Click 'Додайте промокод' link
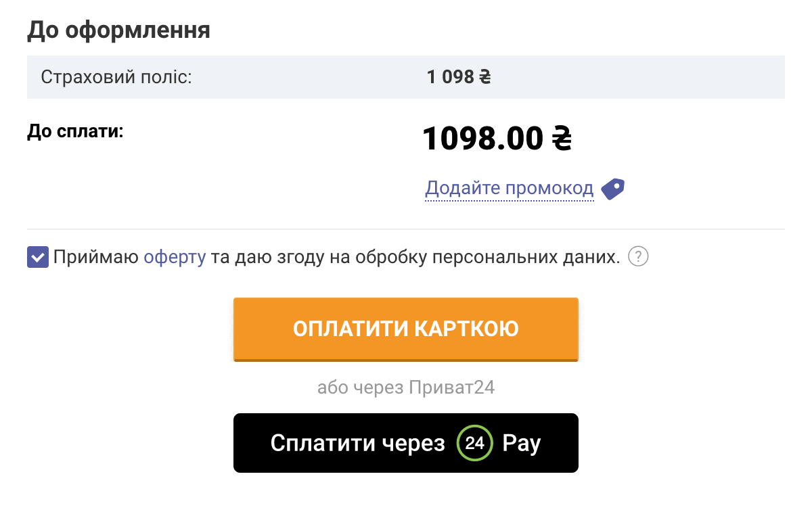The image size is (812, 514). [510, 188]
